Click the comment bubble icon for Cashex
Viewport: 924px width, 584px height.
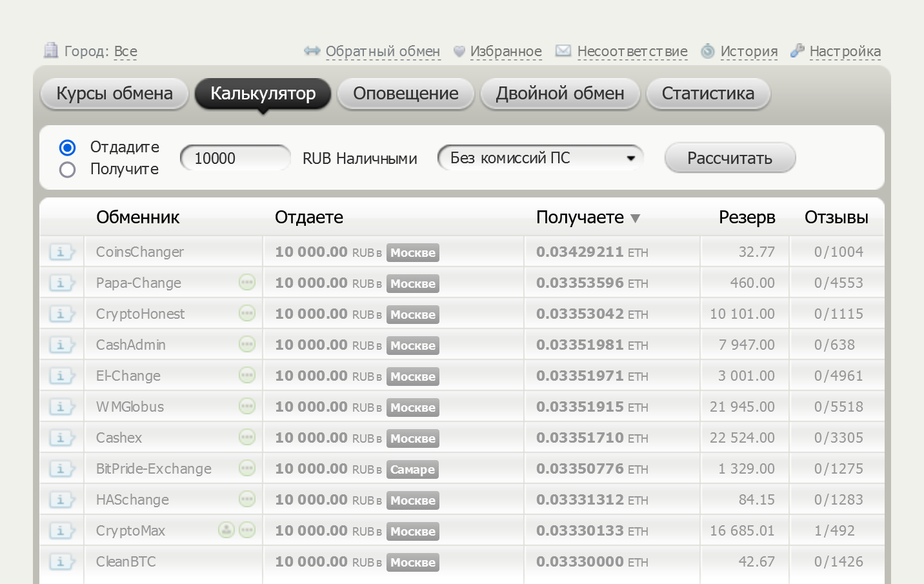point(247,437)
